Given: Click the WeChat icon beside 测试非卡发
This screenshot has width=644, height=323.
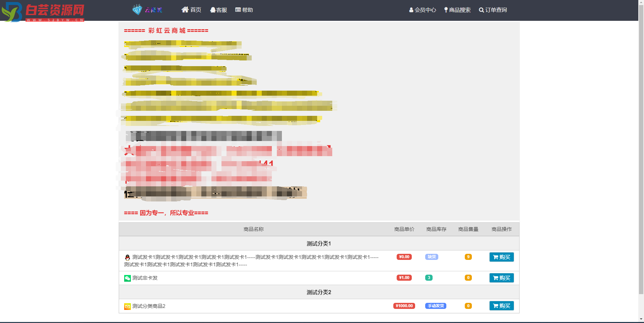Looking at the screenshot, I should (128, 278).
